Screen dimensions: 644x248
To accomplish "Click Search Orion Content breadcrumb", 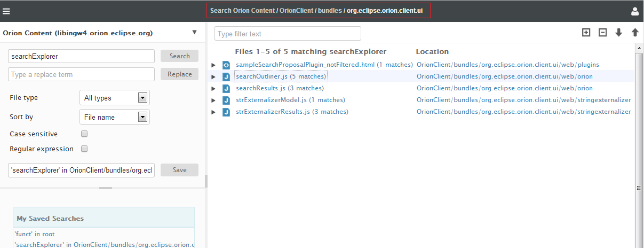I will (x=243, y=11).
